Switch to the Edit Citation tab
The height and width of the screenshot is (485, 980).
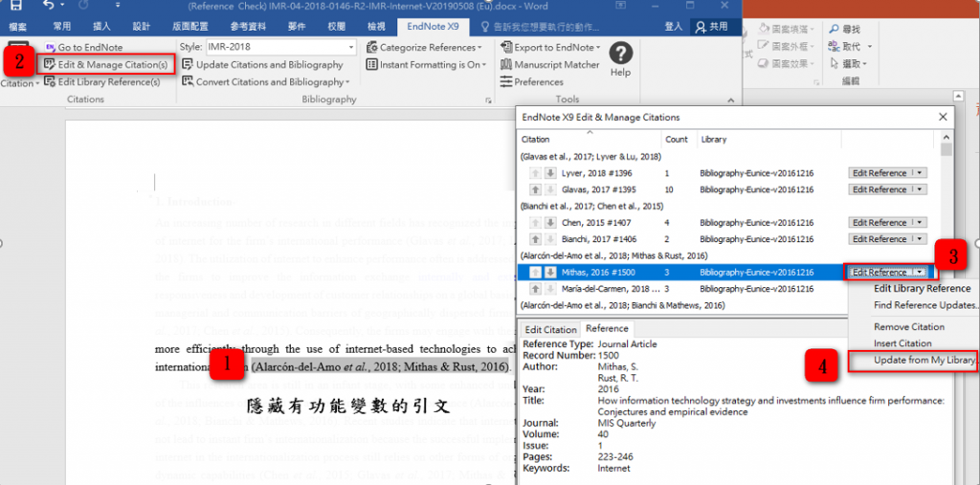click(x=550, y=329)
